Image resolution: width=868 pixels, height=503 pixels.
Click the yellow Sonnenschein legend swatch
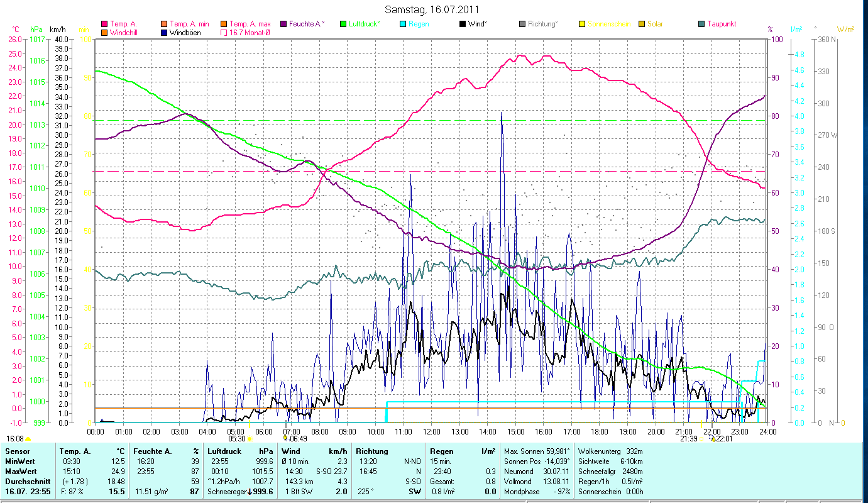tap(582, 24)
